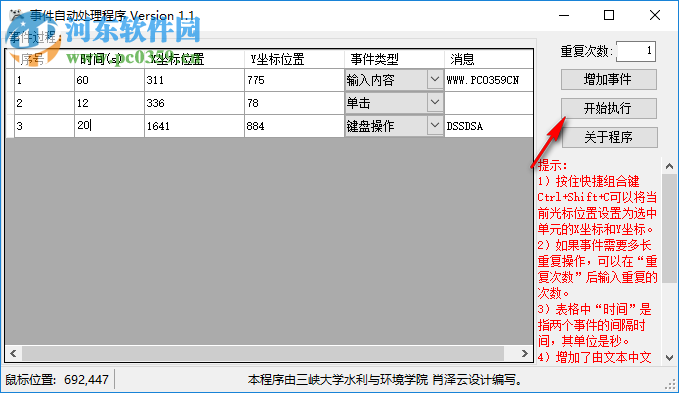Select the empty message cell of row 2
Screen dimensions: 679x393
[x=489, y=103]
